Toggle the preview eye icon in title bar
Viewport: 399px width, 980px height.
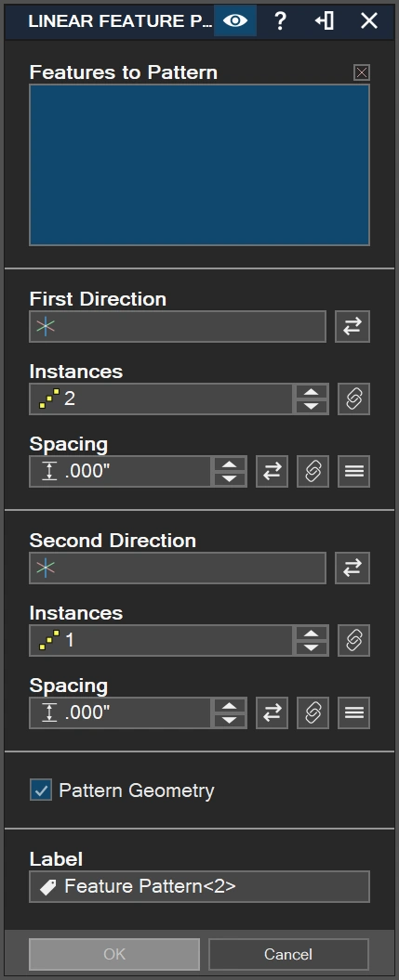(x=235, y=20)
